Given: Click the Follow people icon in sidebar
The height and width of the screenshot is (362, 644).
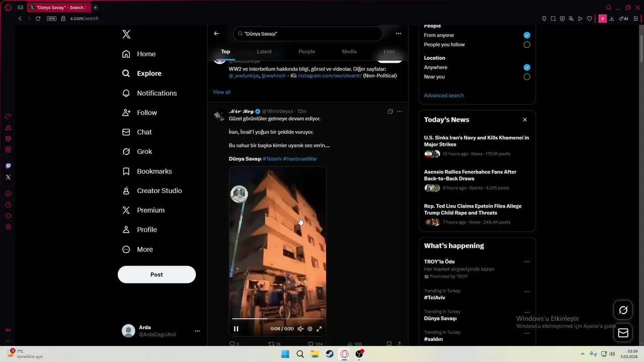Looking at the screenshot, I should pyautogui.click(x=126, y=113).
